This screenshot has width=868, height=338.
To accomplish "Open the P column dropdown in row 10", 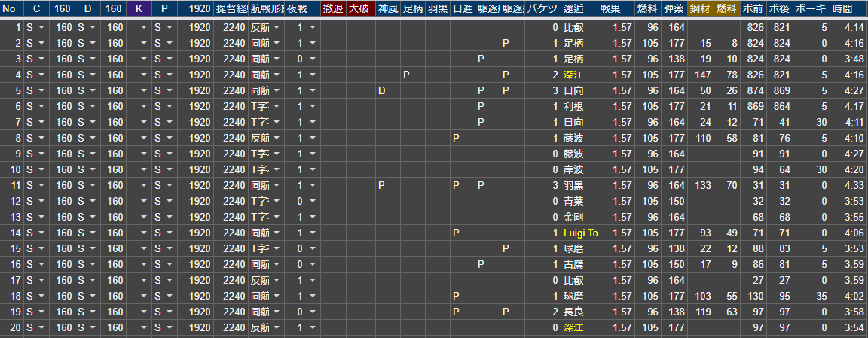I will [170, 170].
